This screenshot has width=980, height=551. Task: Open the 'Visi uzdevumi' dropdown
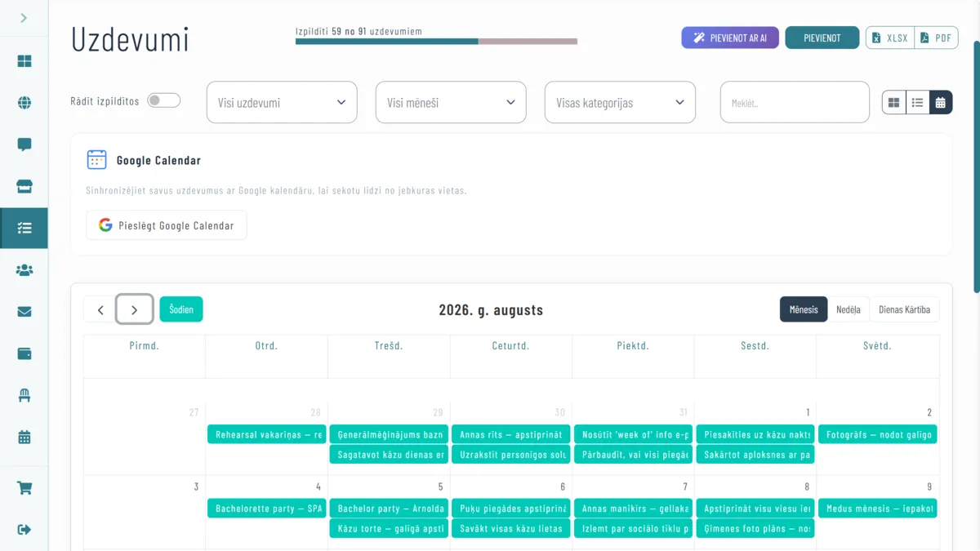[282, 102]
